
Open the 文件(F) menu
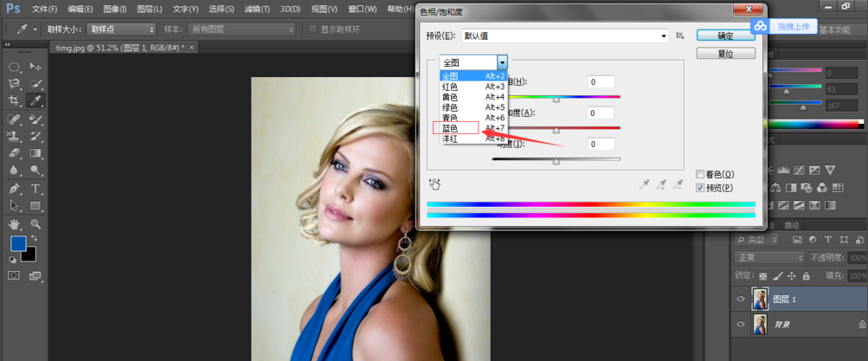click(x=45, y=10)
